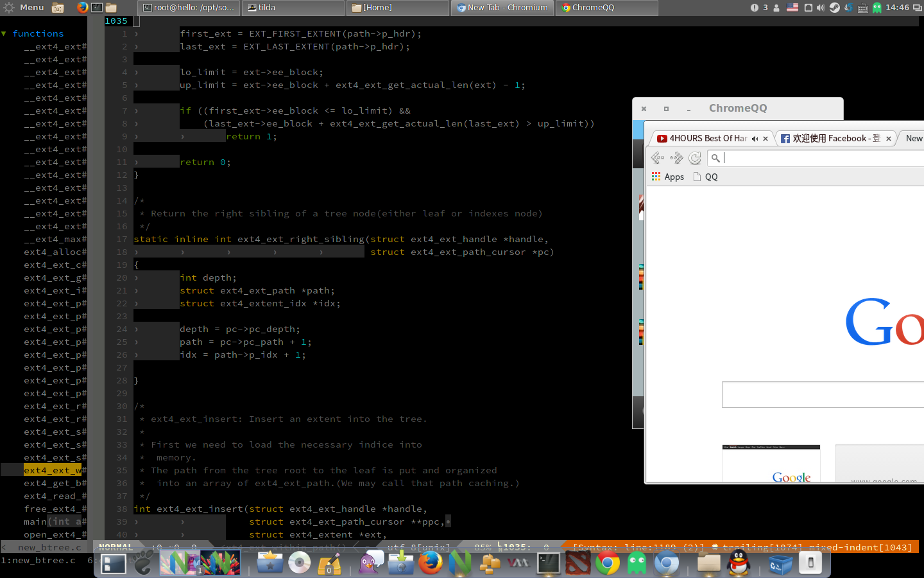Click the blue swirl tray icon

coord(848,8)
